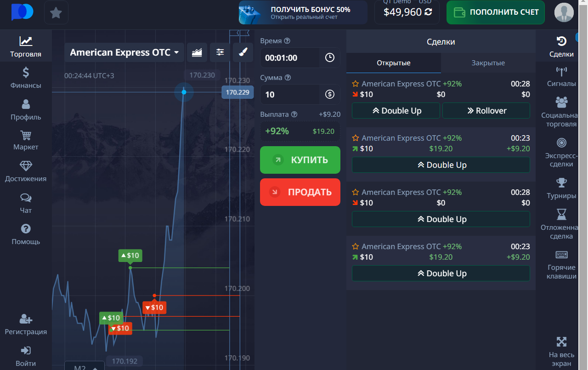Open Турниры trophy panel
Image resolution: width=588 pixels, height=370 pixels.
[x=561, y=189]
